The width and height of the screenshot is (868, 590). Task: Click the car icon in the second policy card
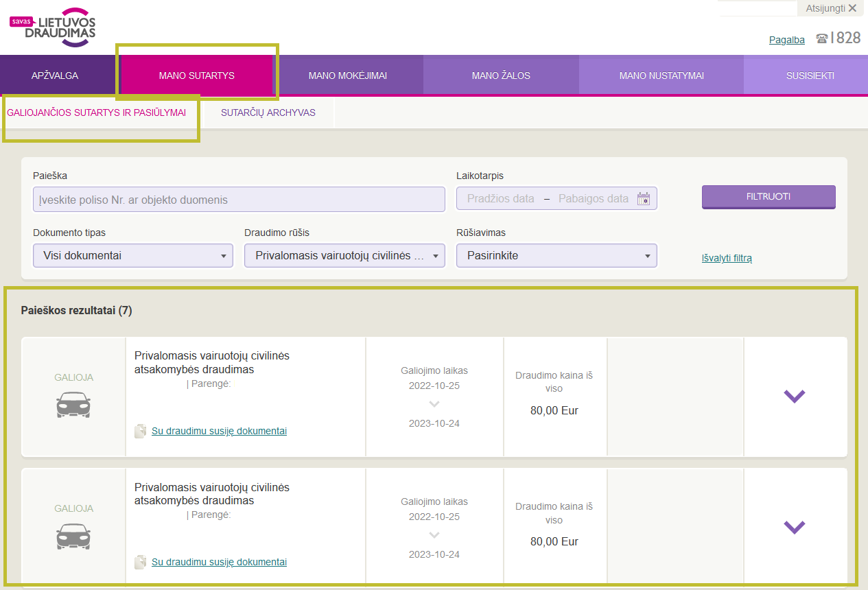(73, 536)
